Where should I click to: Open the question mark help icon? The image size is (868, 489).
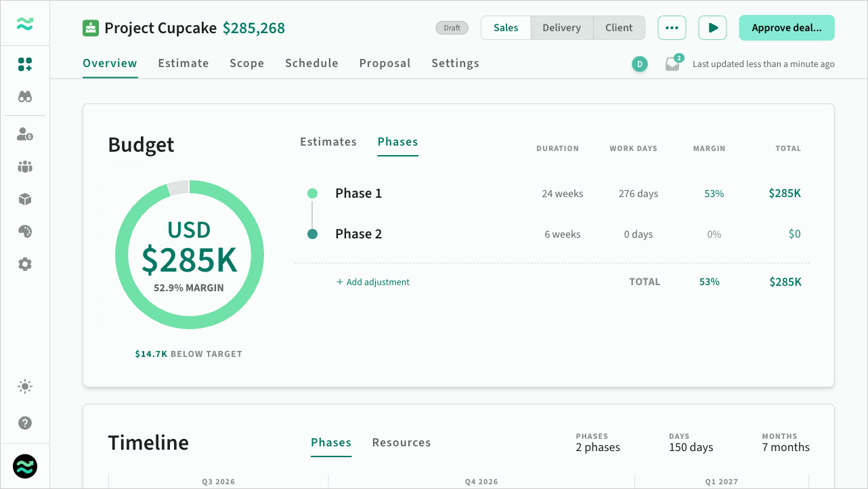click(x=25, y=423)
